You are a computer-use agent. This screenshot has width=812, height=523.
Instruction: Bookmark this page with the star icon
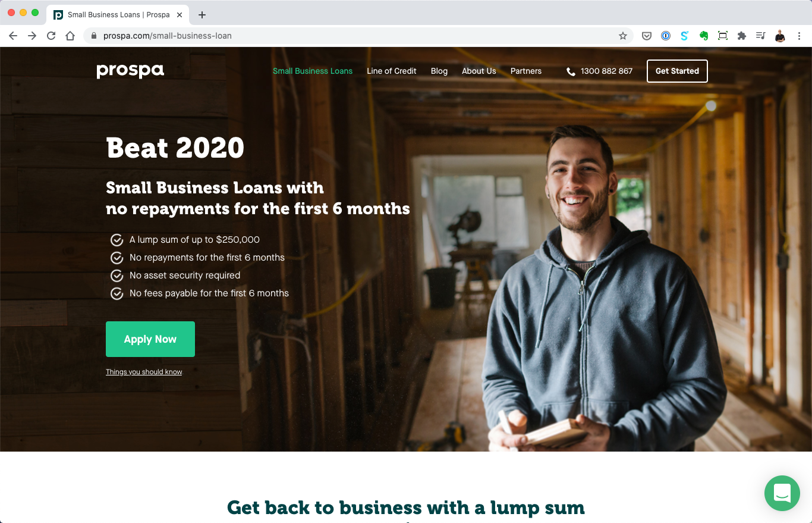(623, 36)
